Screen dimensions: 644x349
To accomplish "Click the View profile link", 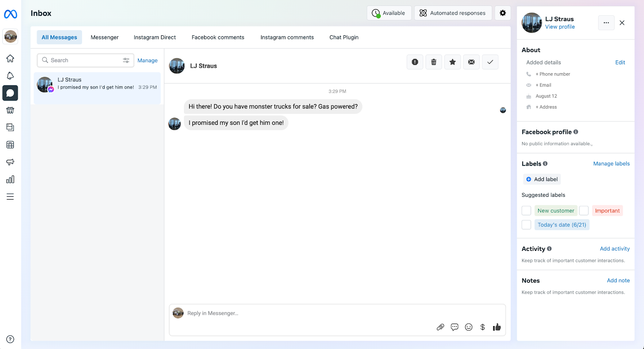I will point(560,27).
